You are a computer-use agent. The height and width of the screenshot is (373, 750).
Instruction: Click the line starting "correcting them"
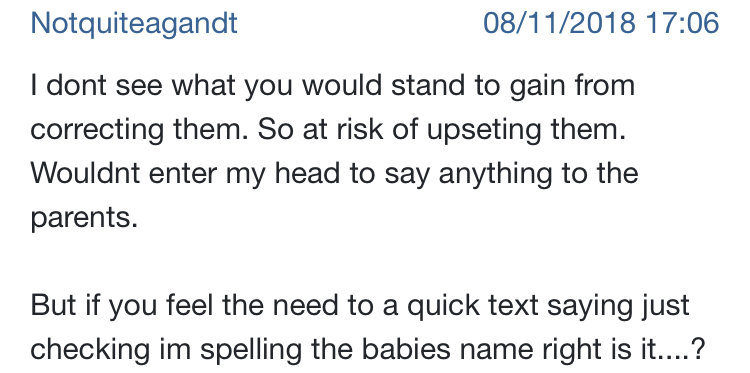pyautogui.click(x=328, y=130)
